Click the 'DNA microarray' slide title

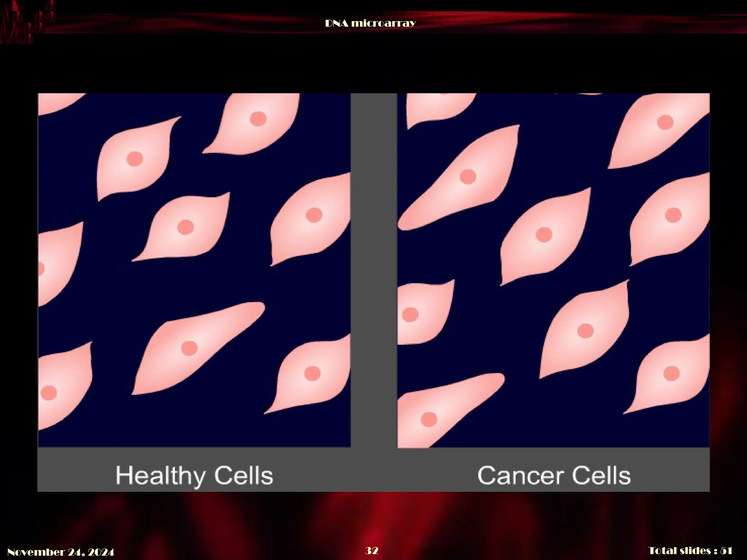click(370, 23)
